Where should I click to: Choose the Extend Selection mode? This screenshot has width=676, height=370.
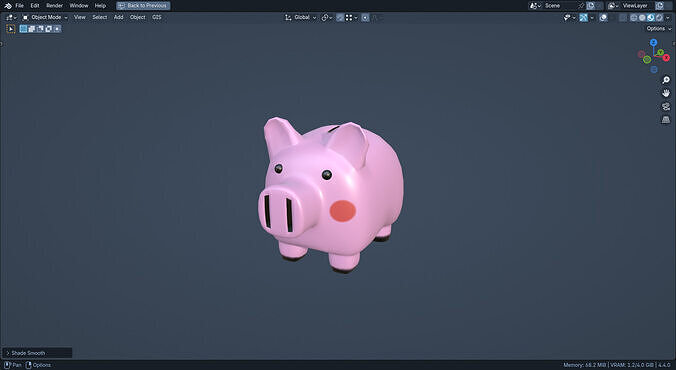coord(31,29)
